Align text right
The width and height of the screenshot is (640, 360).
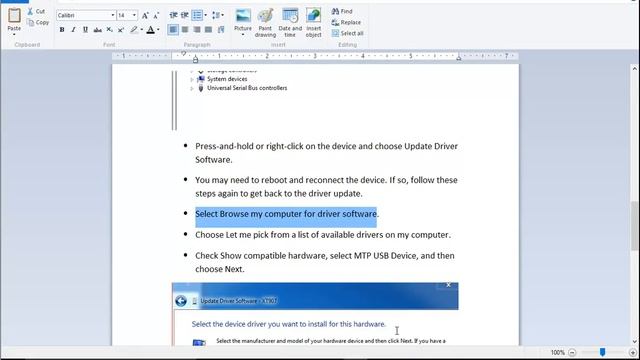pos(197,30)
